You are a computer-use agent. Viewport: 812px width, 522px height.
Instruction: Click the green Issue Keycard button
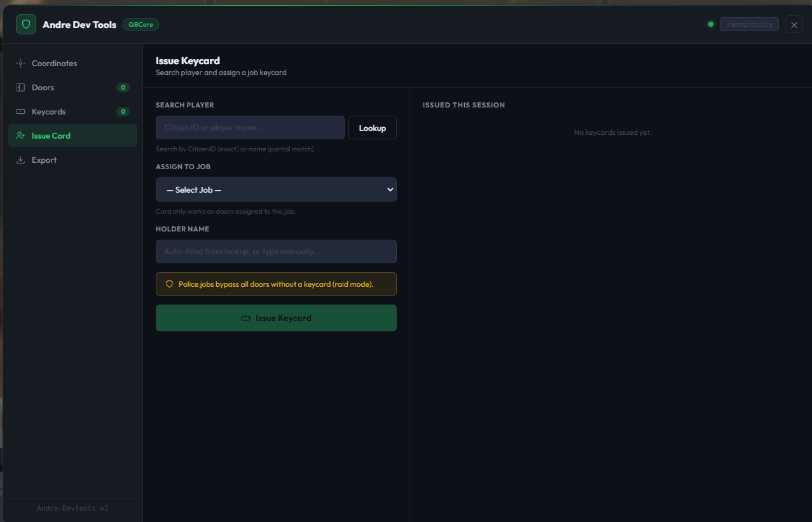[276, 318]
